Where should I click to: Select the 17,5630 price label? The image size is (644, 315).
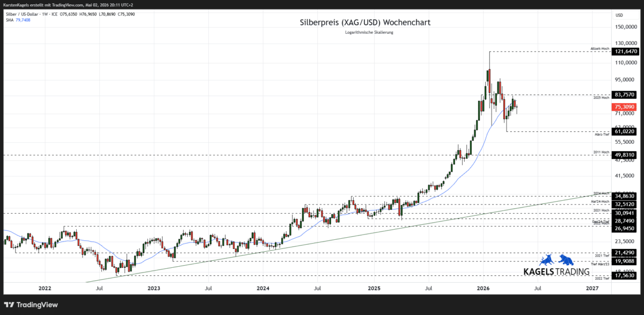[625, 275]
